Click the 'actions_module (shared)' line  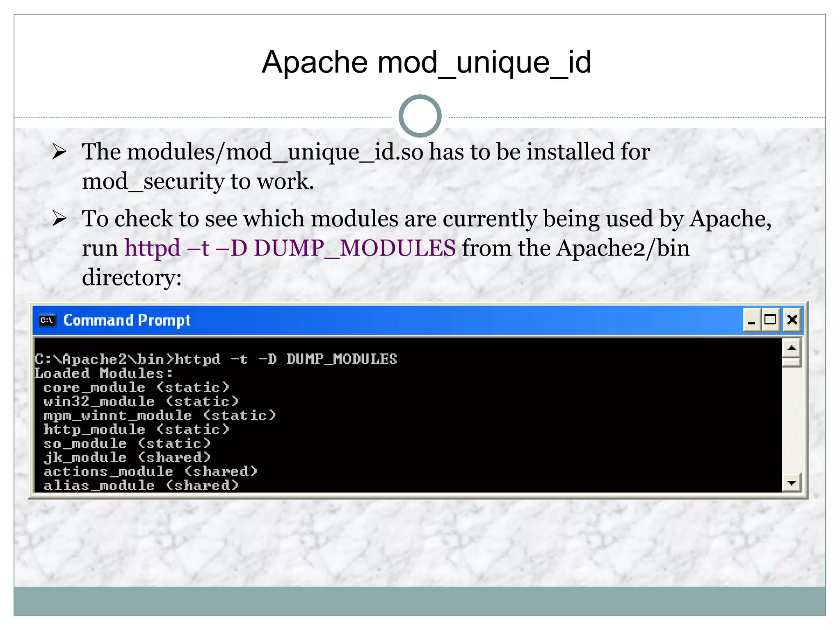click(x=151, y=471)
